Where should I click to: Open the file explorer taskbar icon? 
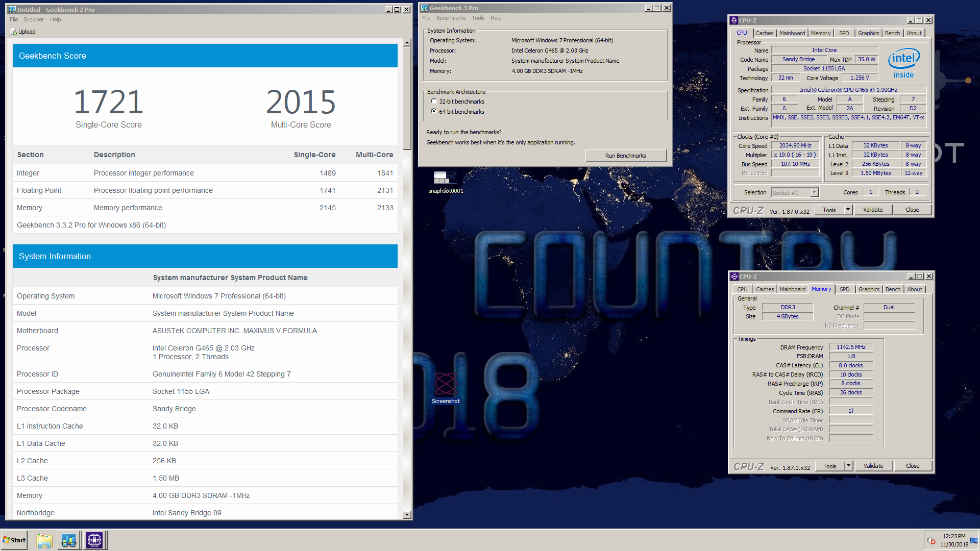tap(44, 540)
